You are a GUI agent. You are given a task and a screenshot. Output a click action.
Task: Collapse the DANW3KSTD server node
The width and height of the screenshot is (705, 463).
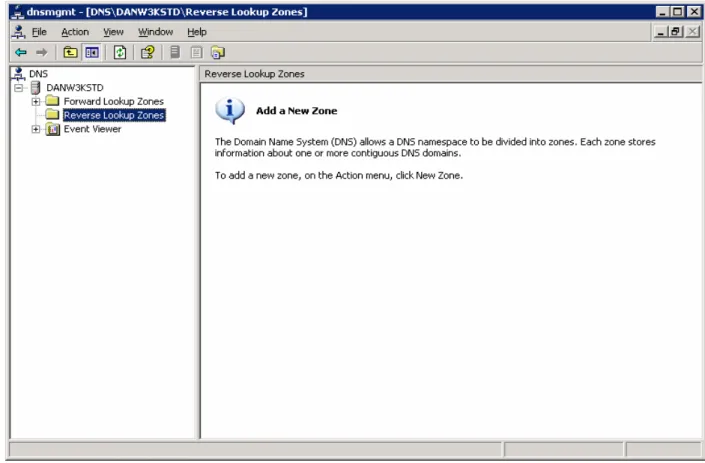[x=18, y=88]
